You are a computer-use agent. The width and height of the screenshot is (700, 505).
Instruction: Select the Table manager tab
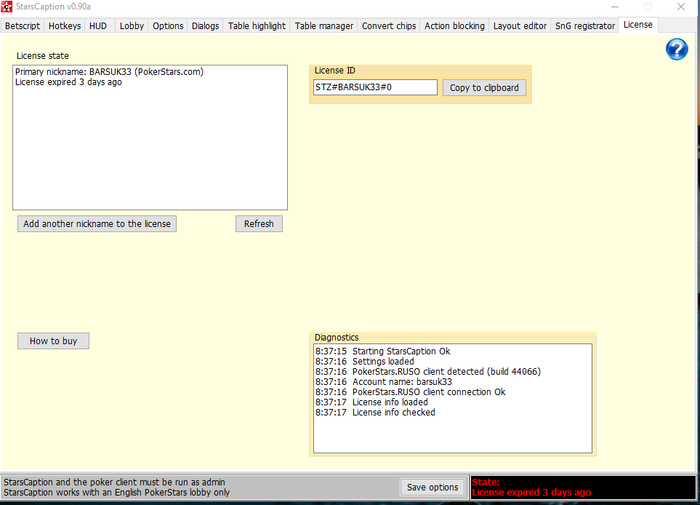pyautogui.click(x=324, y=26)
